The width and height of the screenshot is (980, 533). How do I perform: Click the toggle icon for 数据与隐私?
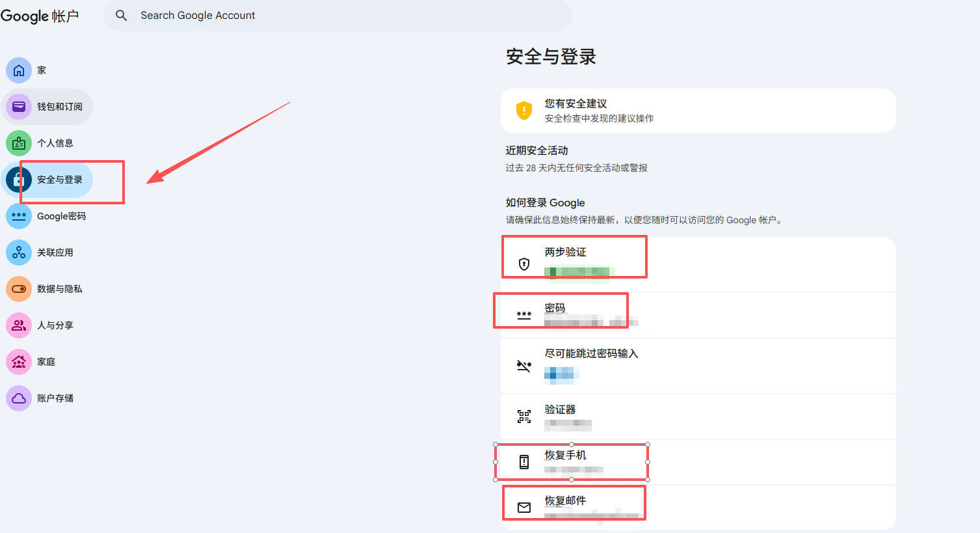(x=19, y=289)
